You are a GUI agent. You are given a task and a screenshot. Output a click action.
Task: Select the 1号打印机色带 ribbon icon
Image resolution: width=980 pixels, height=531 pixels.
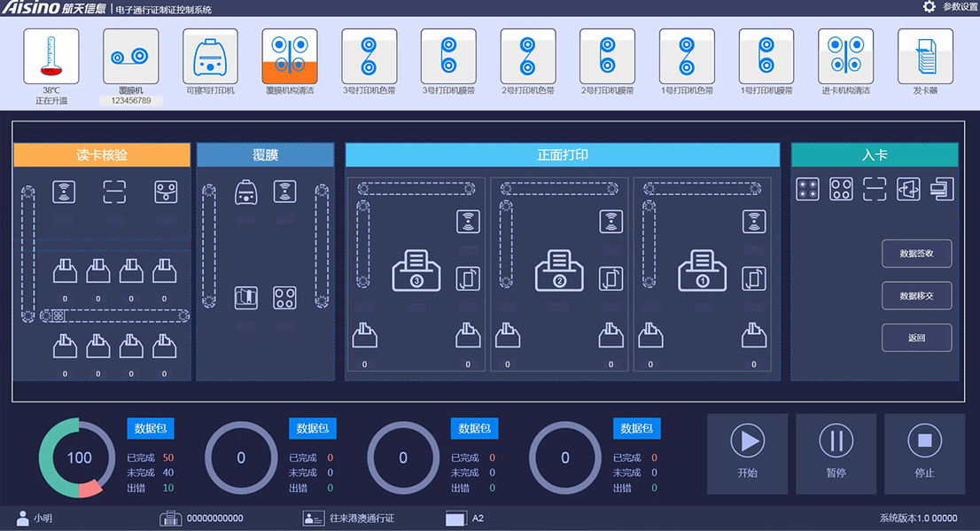coord(687,57)
